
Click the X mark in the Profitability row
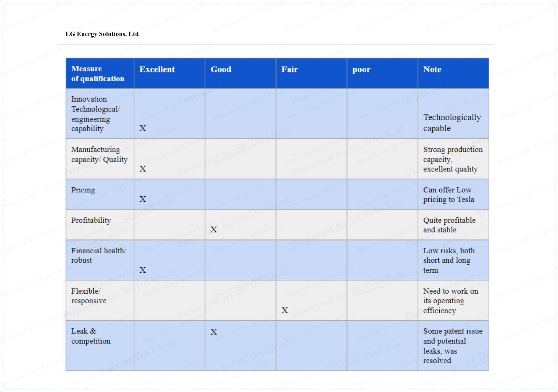point(214,230)
